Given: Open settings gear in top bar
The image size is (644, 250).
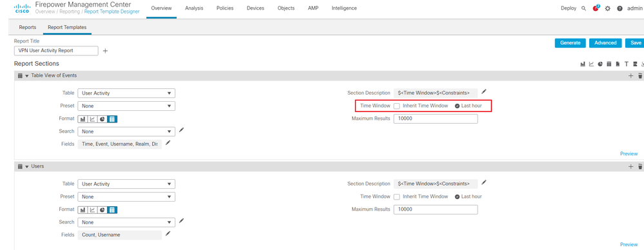Looking at the screenshot, I should 608,8.
